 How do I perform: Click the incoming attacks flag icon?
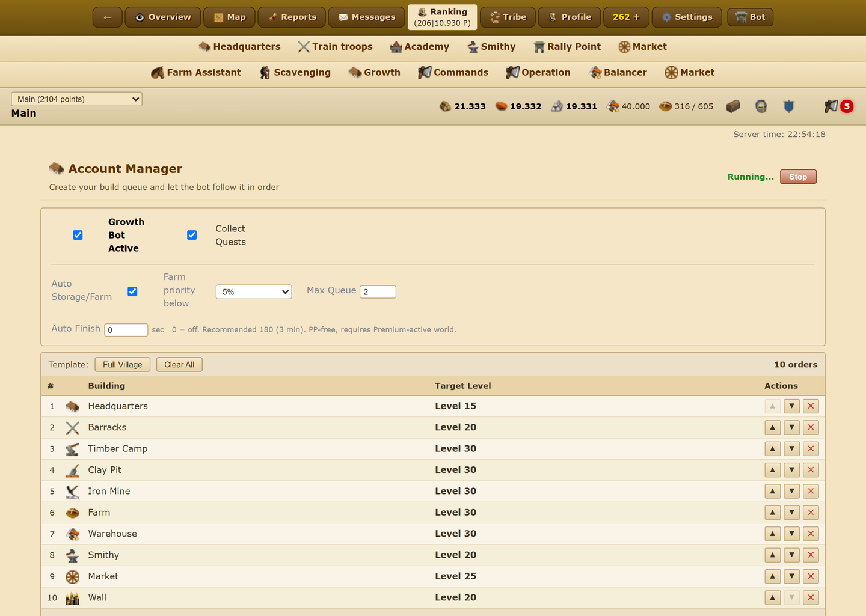[832, 106]
